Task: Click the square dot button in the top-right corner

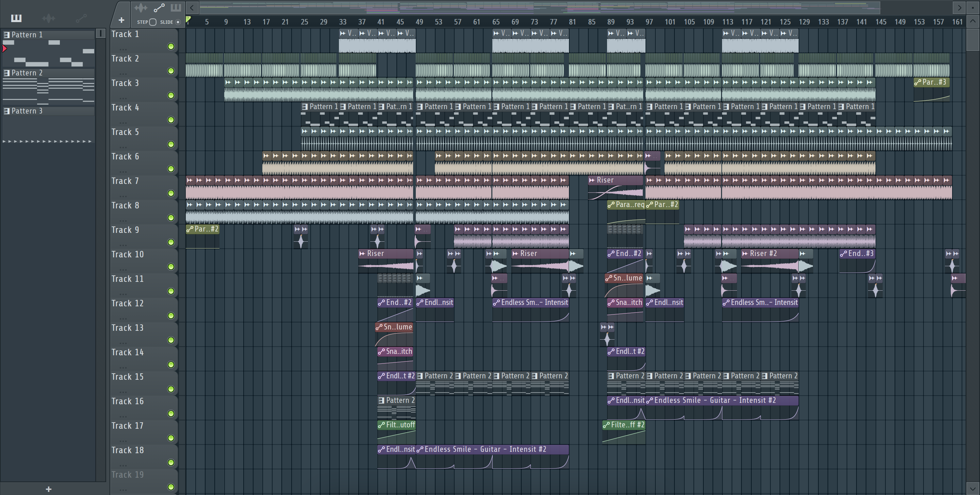Action: pos(973,7)
